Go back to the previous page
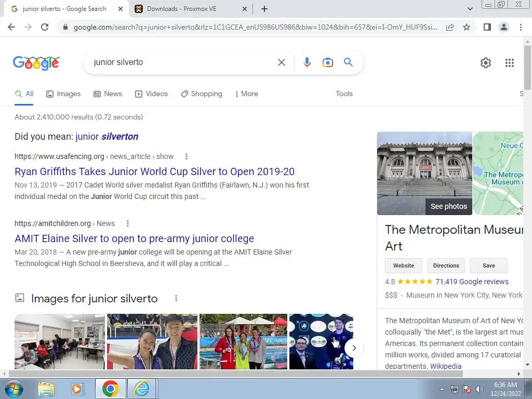This screenshot has height=399, width=532. click(11, 27)
